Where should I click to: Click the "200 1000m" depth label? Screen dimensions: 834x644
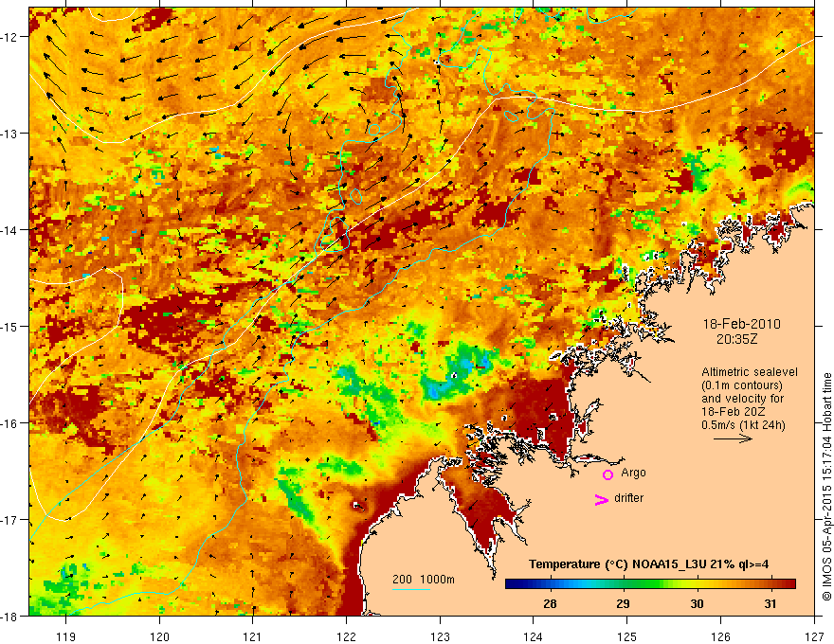click(x=424, y=580)
